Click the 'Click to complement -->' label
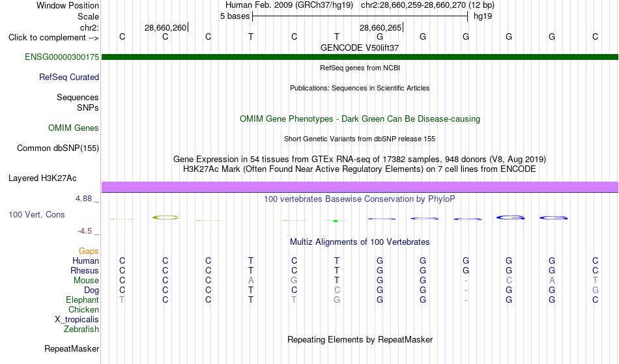Screen dimensions: 619x364 tap(53, 38)
